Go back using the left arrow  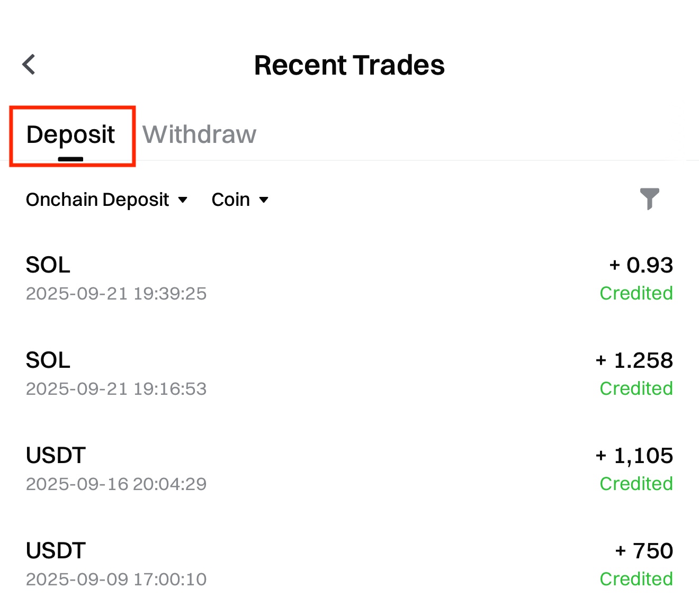(29, 65)
